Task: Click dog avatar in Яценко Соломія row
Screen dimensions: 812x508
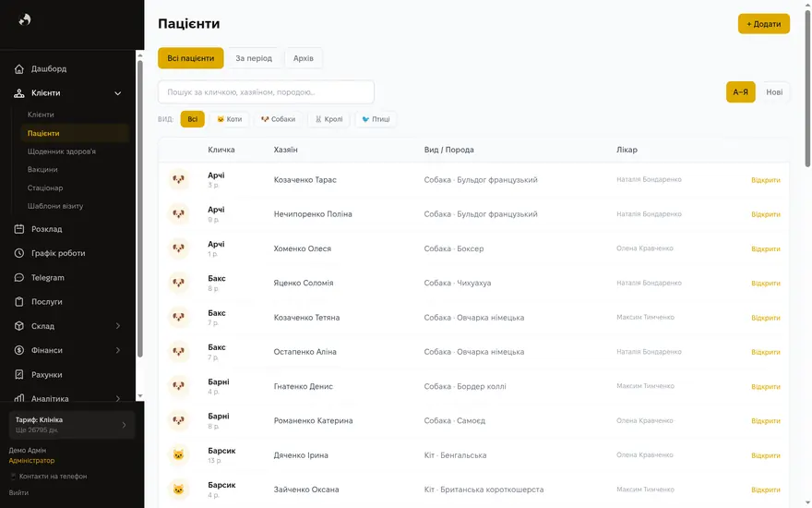Action: point(179,283)
